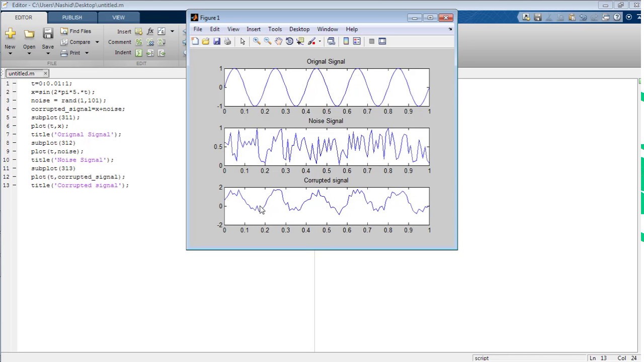
Task: Click Undo arrow in quick access toolbar
Action: (583, 18)
